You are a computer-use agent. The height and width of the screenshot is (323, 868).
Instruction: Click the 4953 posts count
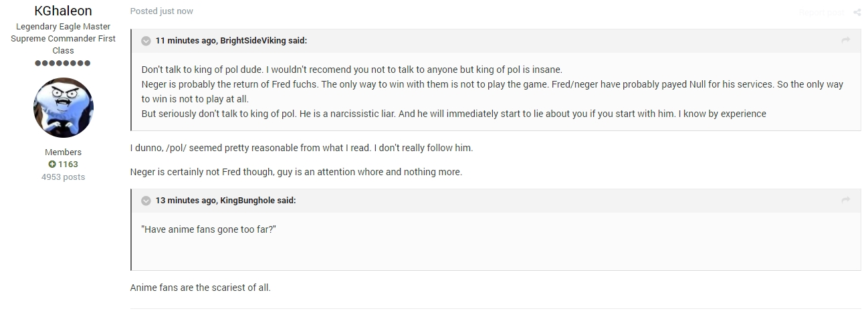[64, 177]
